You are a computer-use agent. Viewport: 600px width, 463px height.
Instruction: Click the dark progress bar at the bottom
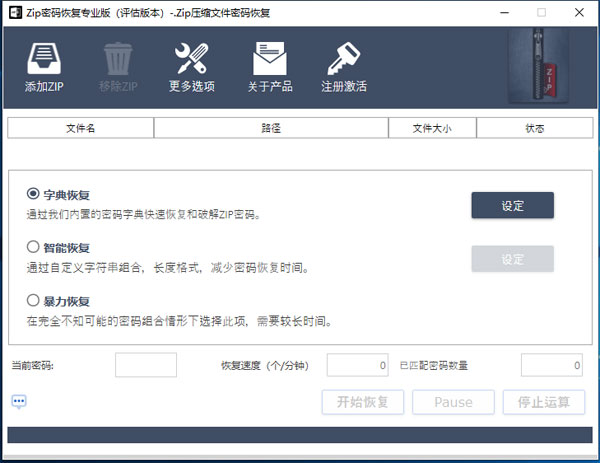[300, 435]
